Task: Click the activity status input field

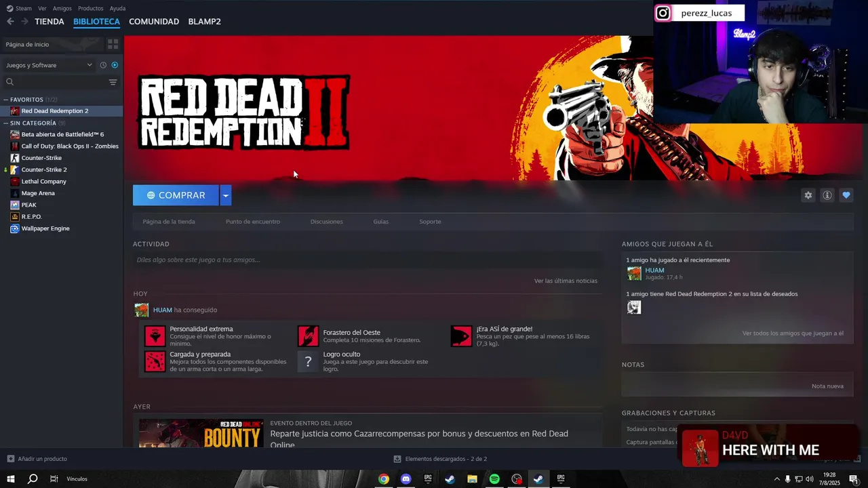Action: (x=368, y=260)
